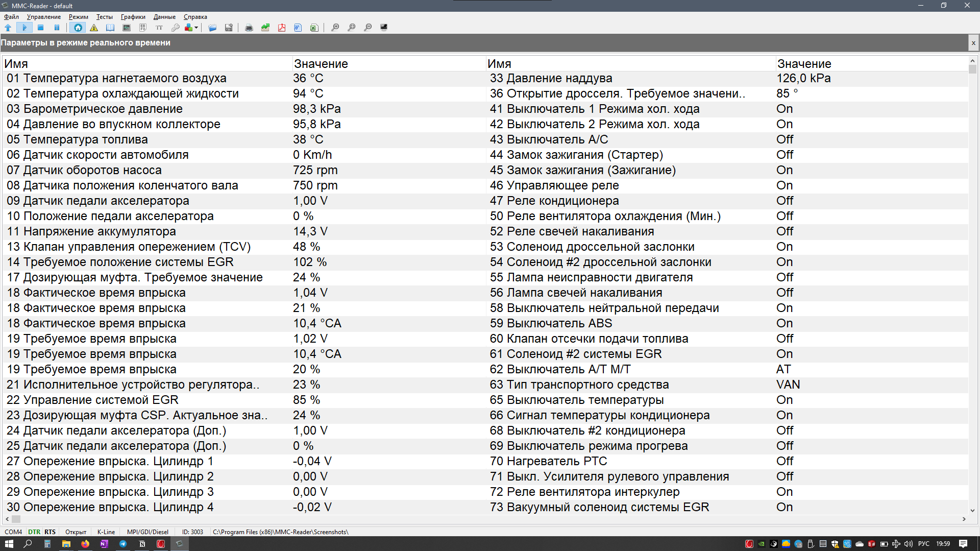The height and width of the screenshot is (551, 980).
Task: Click the horizontal scrollbar right arrow
Action: tap(964, 519)
